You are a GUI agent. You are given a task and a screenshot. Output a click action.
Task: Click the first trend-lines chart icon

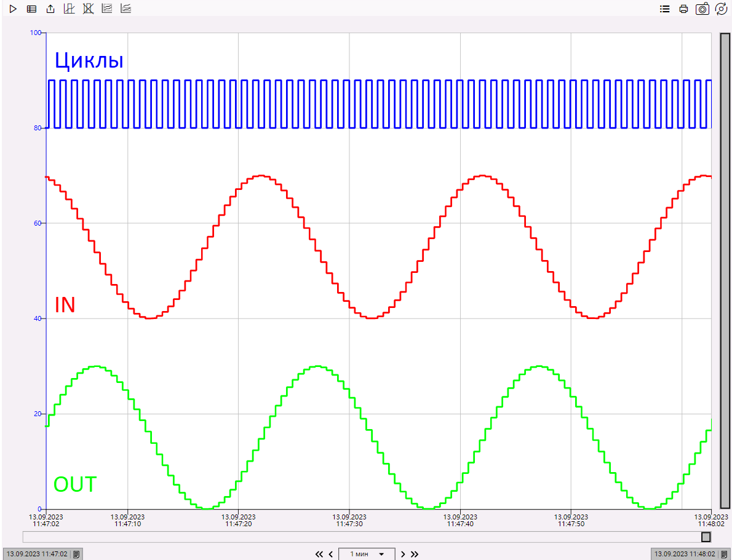click(x=107, y=9)
